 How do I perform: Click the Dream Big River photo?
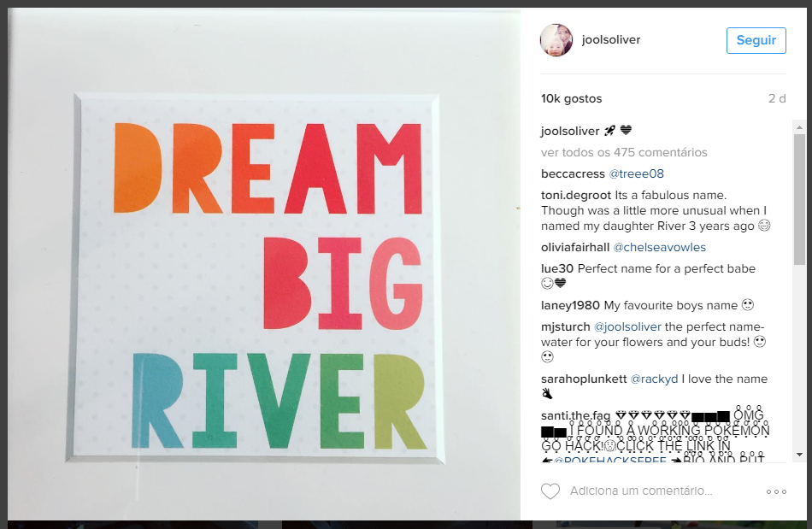pos(264,263)
